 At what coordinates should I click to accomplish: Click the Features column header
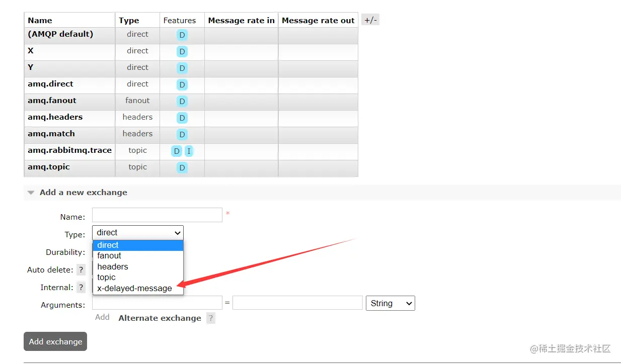click(x=180, y=21)
